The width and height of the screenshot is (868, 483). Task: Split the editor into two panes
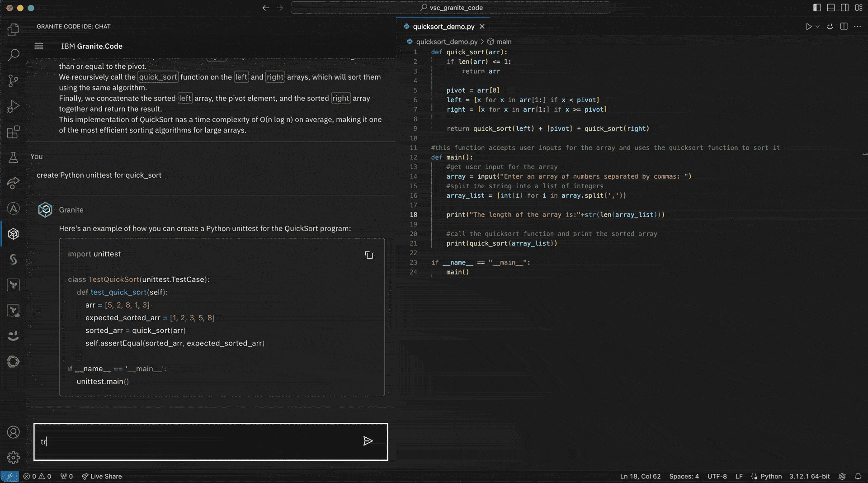click(x=844, y=26)
